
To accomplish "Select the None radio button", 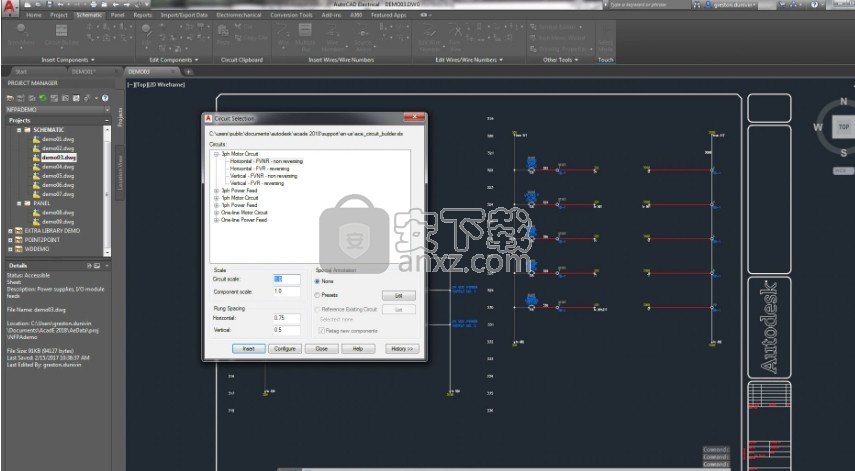I will click(317, 281).
